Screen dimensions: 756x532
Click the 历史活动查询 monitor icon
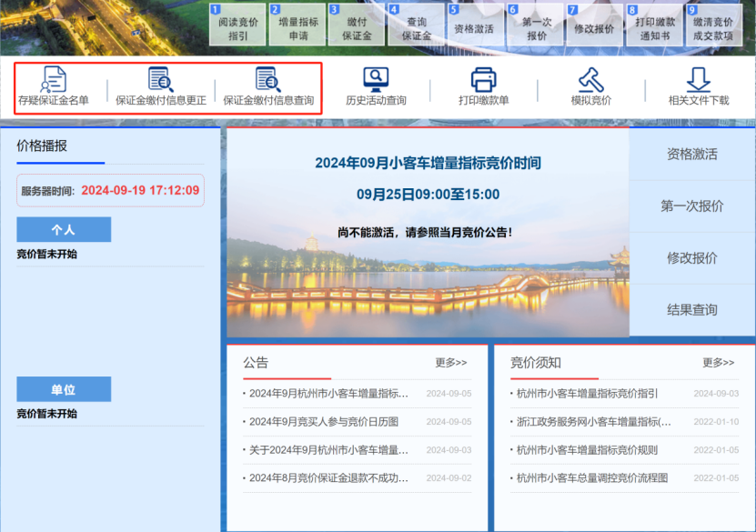tap(376, 80)
